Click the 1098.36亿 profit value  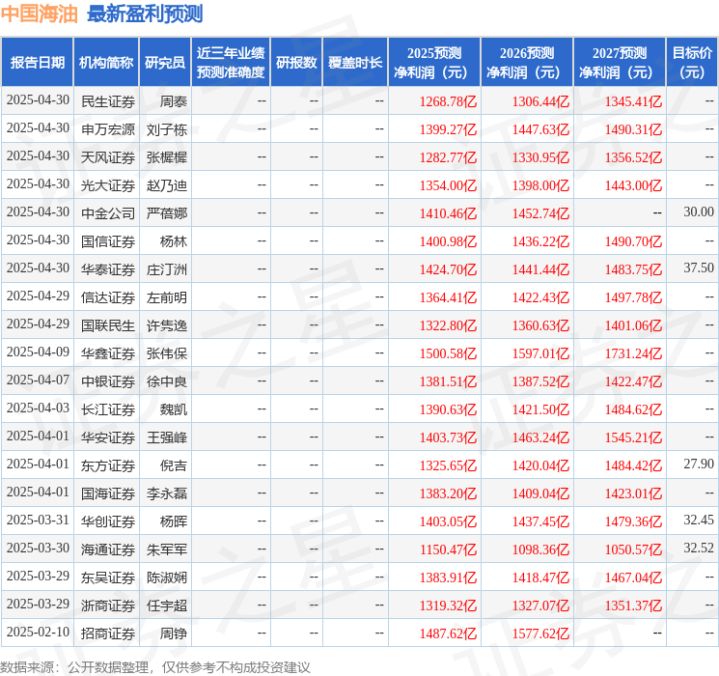(541, 549)
